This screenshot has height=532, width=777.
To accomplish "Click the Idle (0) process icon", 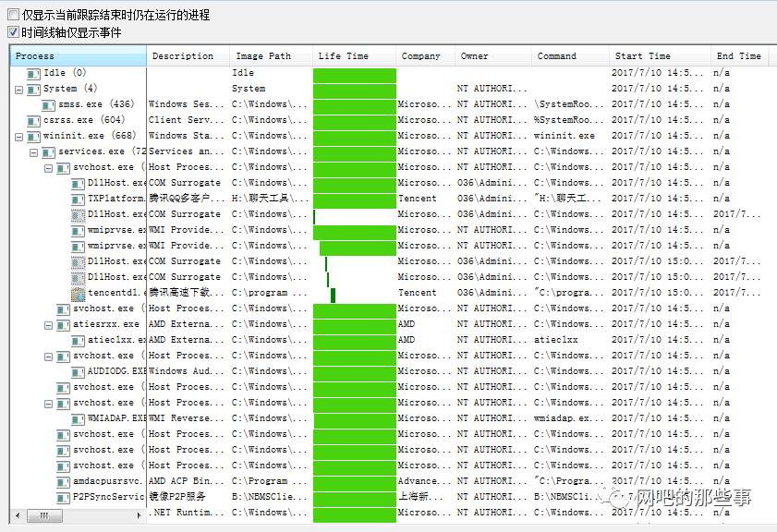I will coord(34,73).
